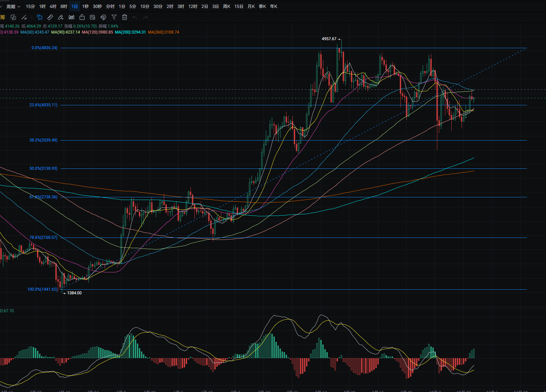Toggle the drawing lock icon
The height and width of the screenshot is (392, 546).
click(x=82, y=17)
